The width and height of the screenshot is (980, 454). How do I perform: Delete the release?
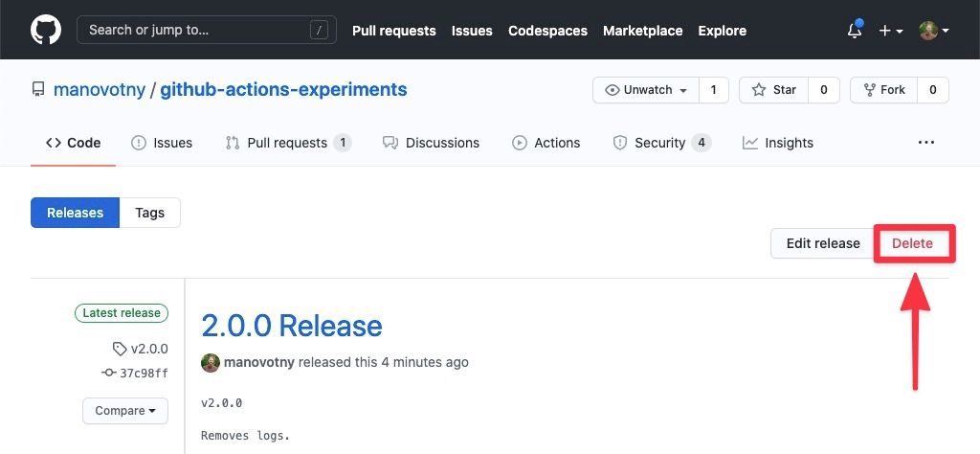912,243
